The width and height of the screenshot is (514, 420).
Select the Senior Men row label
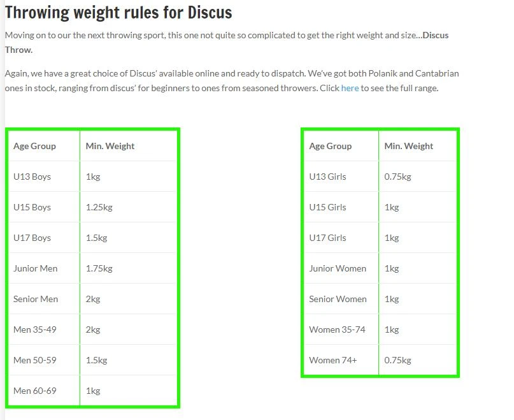pos(36,299)
